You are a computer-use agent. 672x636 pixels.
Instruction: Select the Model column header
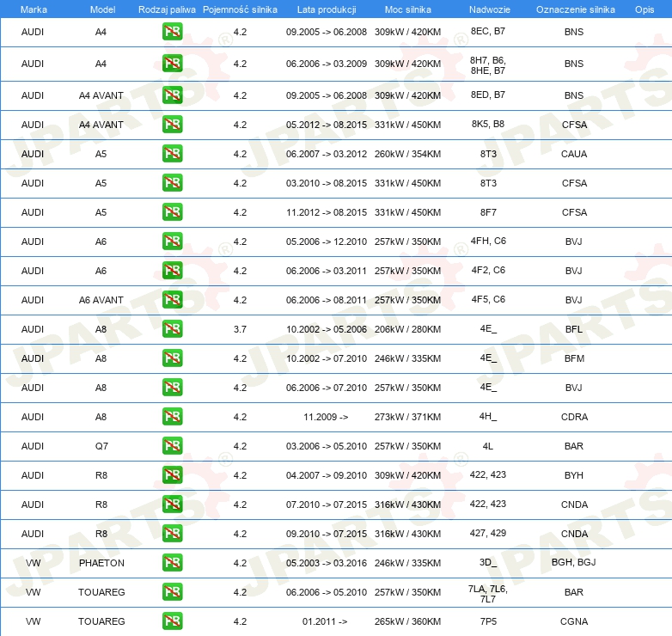pos(101,9)
